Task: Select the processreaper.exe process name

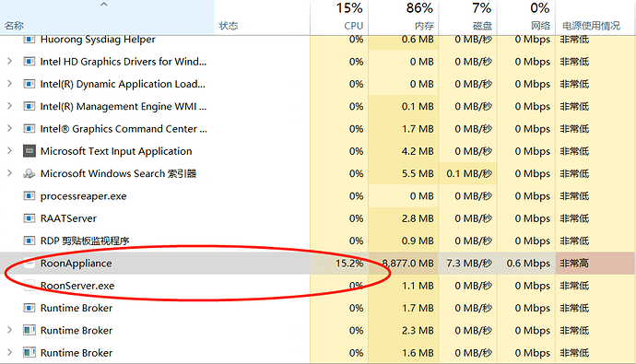Action: (x=84, y=196)
